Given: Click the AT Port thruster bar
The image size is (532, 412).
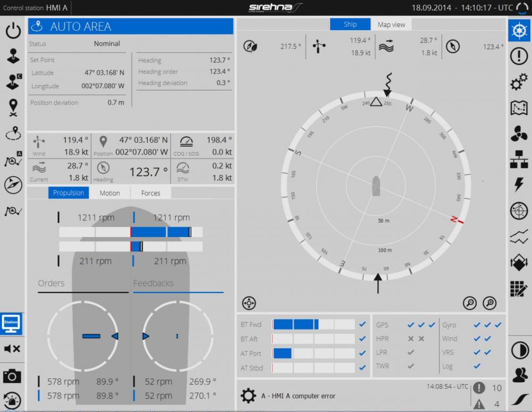Looking at the screenshot, I should 313,354.
